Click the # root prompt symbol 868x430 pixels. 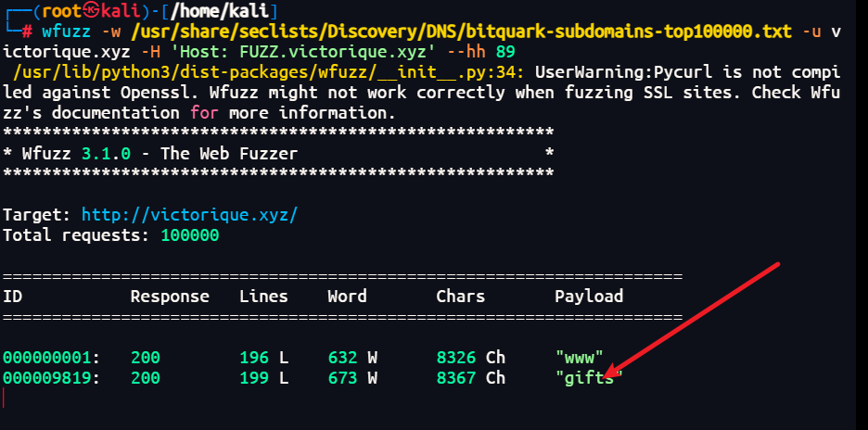click(27, 32)
